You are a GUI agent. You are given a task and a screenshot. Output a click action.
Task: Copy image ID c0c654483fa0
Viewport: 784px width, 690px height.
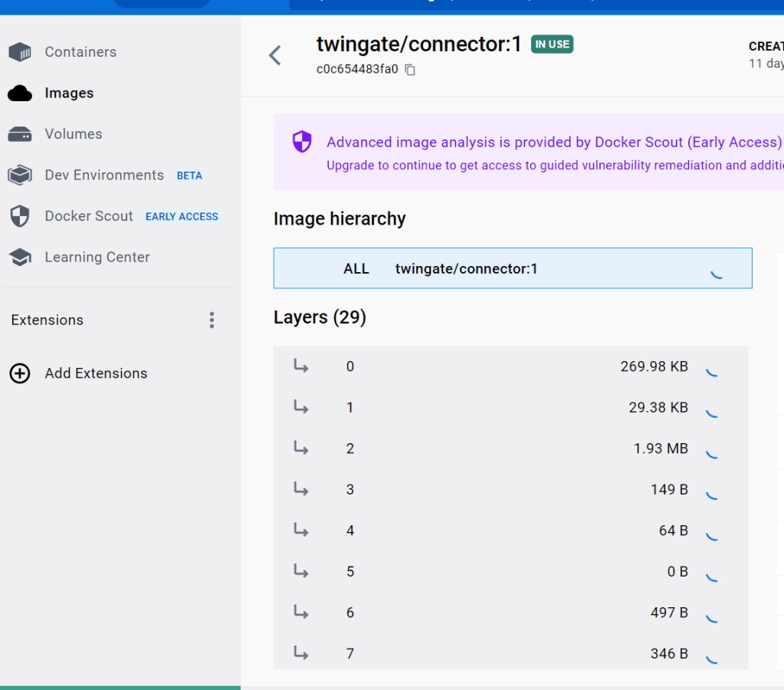[x=410, y=70]
